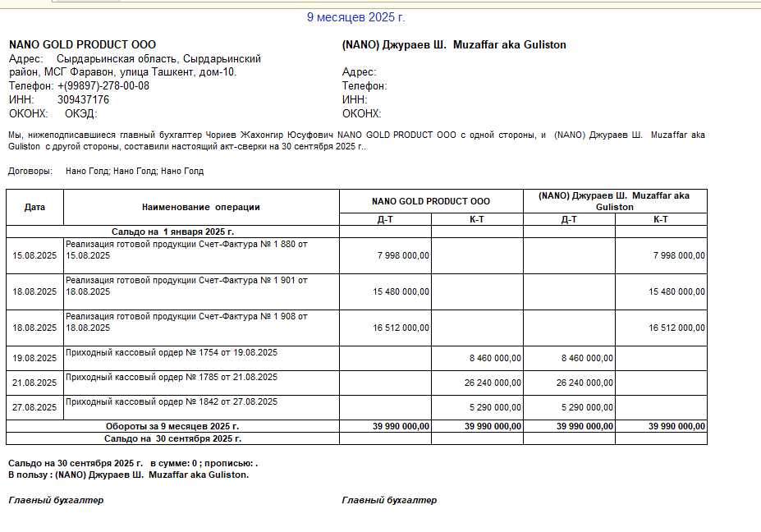Click the "Дата" column header
Screen dimensions: 761x532
click(34, 207)
